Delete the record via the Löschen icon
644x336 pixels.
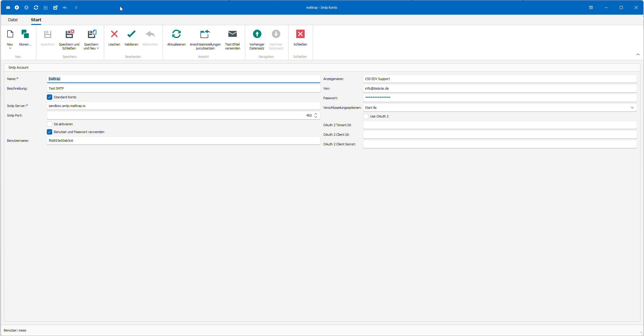(x=114, y=34)
